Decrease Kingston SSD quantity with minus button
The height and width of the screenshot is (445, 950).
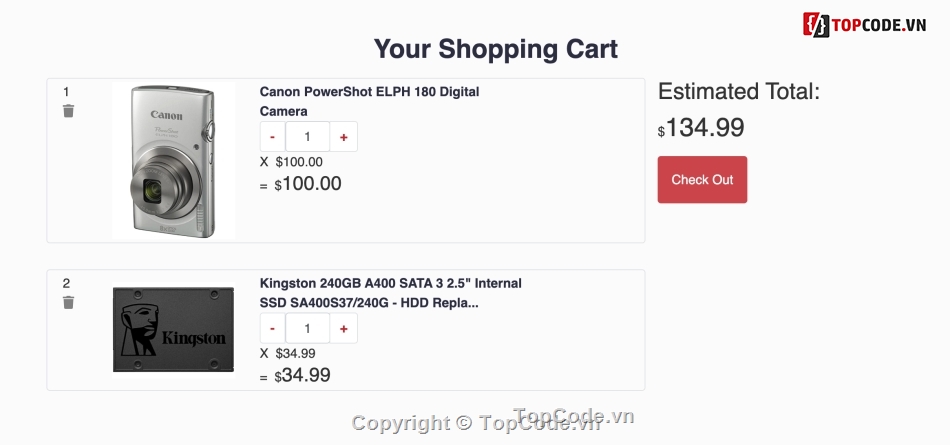pos(272,328)
